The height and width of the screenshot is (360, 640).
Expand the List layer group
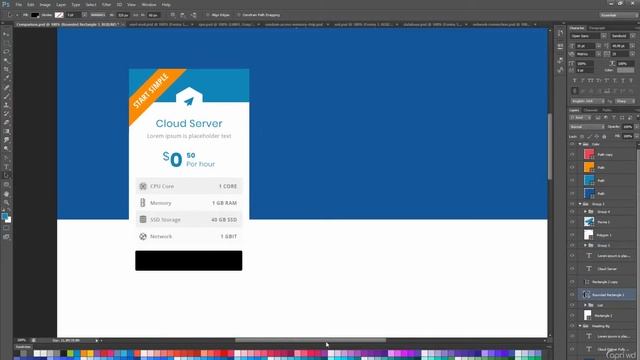point(585,305)
